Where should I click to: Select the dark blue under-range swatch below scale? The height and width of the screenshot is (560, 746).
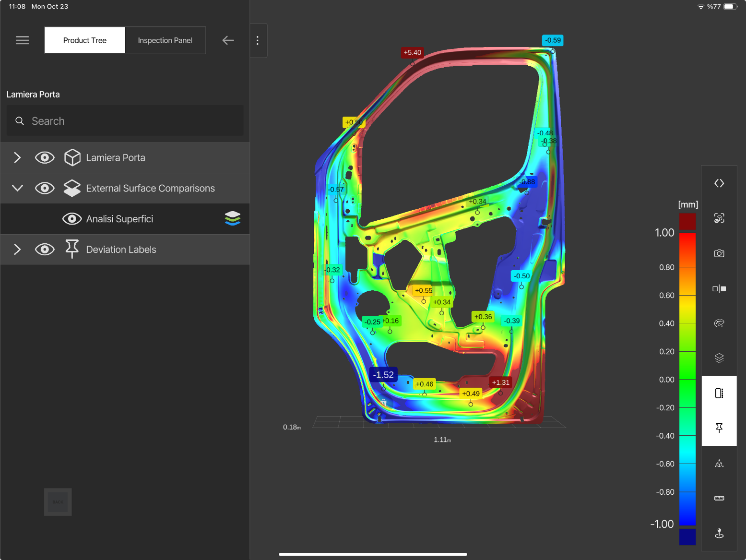pos(687,536)
